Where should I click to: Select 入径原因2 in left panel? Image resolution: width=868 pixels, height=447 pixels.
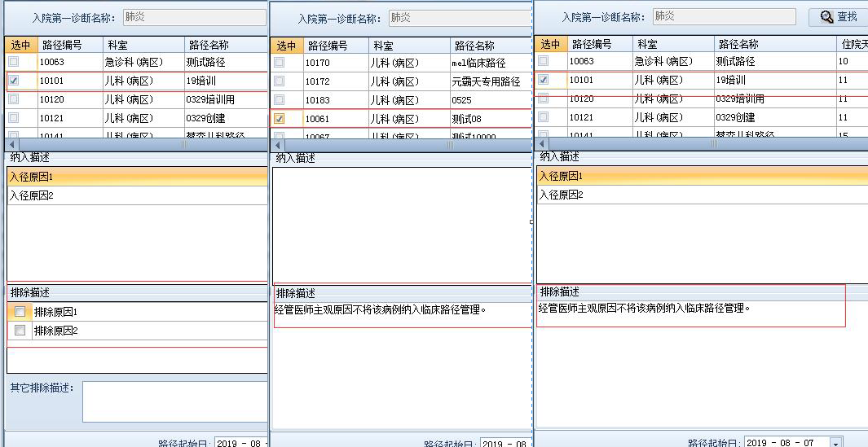coord(137,195)
